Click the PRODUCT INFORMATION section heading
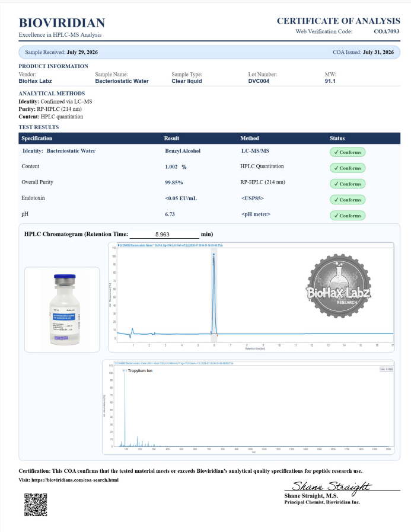The image size is (411, 532). [53, 66]
